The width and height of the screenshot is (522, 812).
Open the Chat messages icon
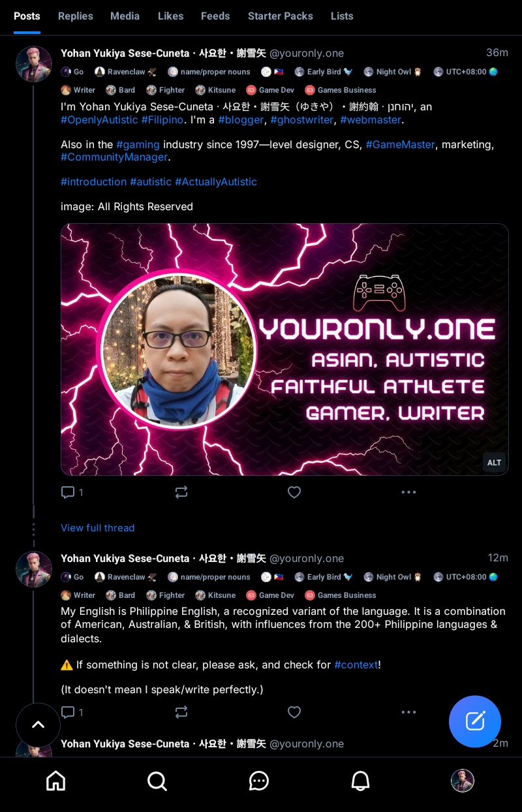259,781
